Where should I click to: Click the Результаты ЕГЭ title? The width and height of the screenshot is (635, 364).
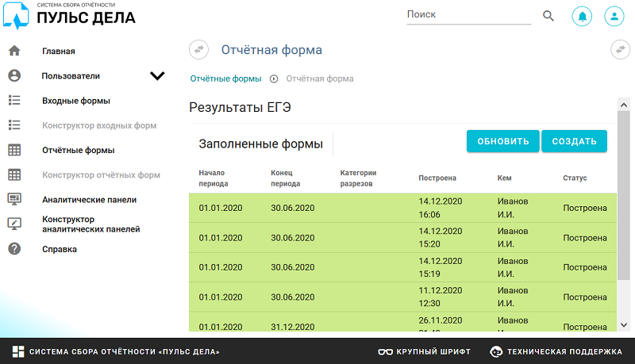pyautogui.click(x=241, y=108)
